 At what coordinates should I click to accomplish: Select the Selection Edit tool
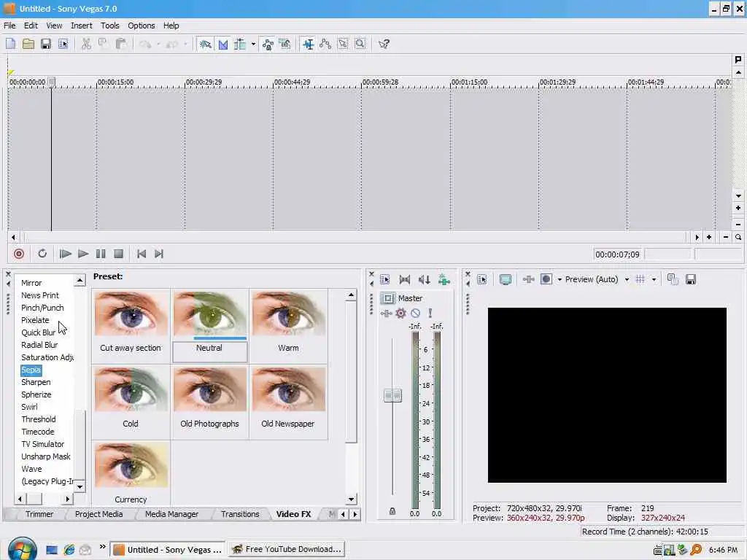coord(343,44)
